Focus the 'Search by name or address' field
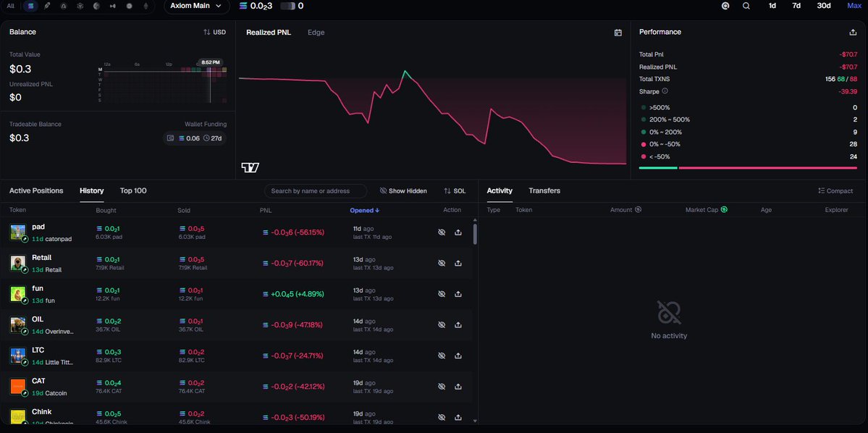This screenshot has height=433, width=868. 316,191
